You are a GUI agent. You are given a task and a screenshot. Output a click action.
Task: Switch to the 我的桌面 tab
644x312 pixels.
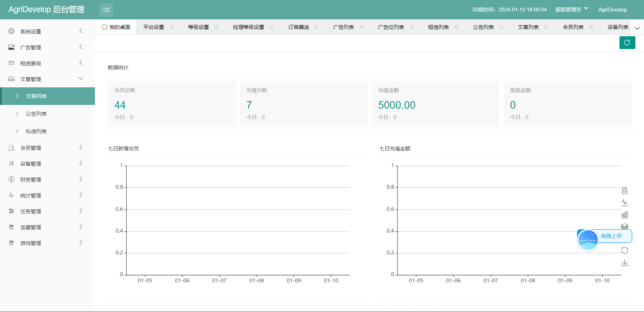[116, 27]
